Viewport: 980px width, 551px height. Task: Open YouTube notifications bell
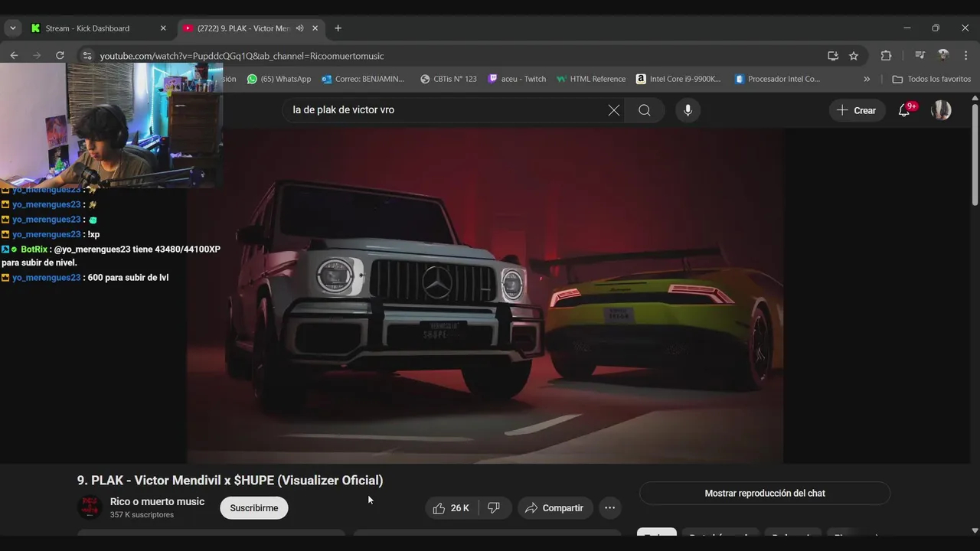point(904,110)
